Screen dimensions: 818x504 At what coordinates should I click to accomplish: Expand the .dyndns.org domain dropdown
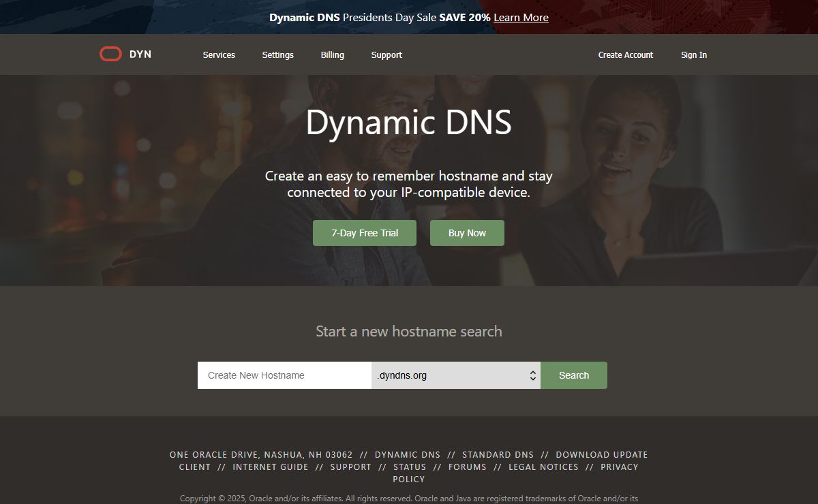click(456, 375)
